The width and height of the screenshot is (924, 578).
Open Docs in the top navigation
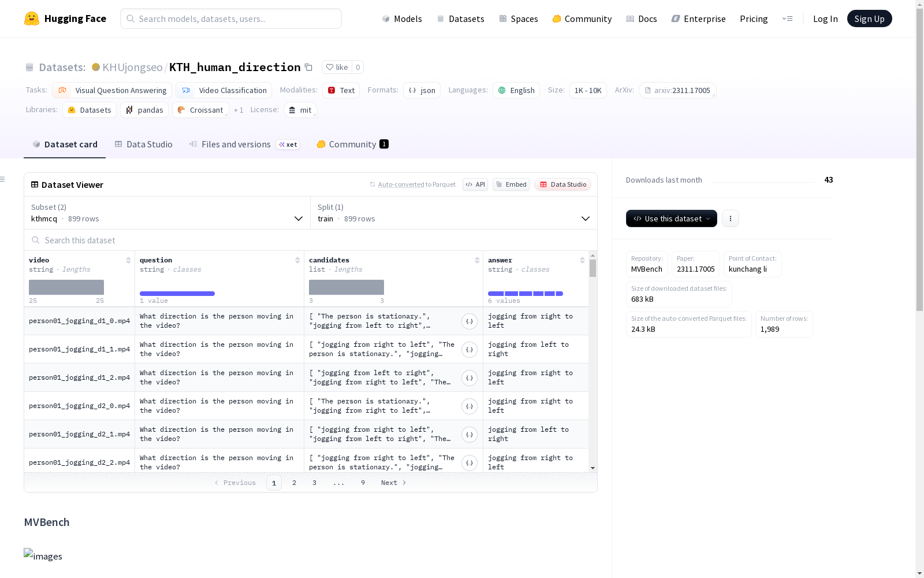[x=641, y=18]
